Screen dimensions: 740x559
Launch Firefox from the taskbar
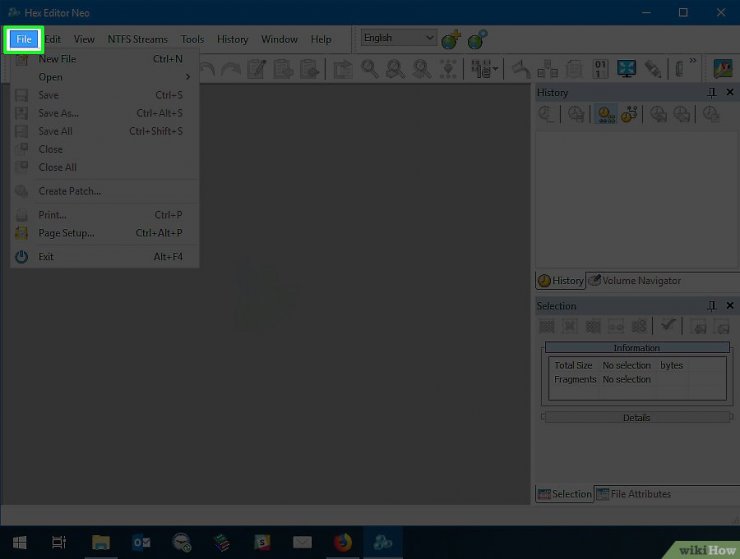pos(343,542)
